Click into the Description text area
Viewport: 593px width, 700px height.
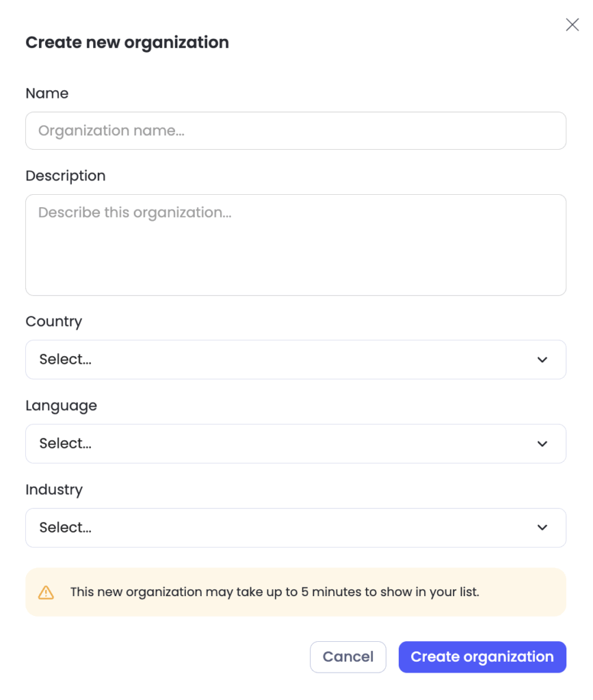(x=295, y=245)
